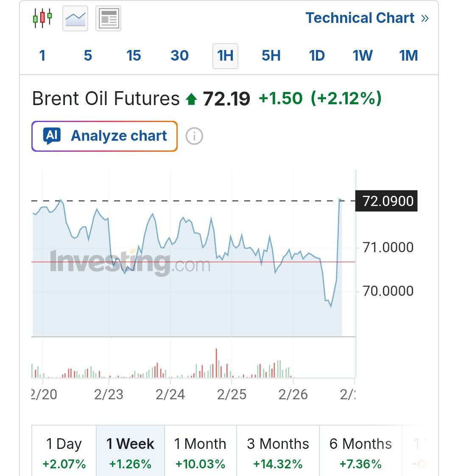Select the 5 minute interval
The image size is (458, 476).
pyautogui.click(x=88, y=56)
